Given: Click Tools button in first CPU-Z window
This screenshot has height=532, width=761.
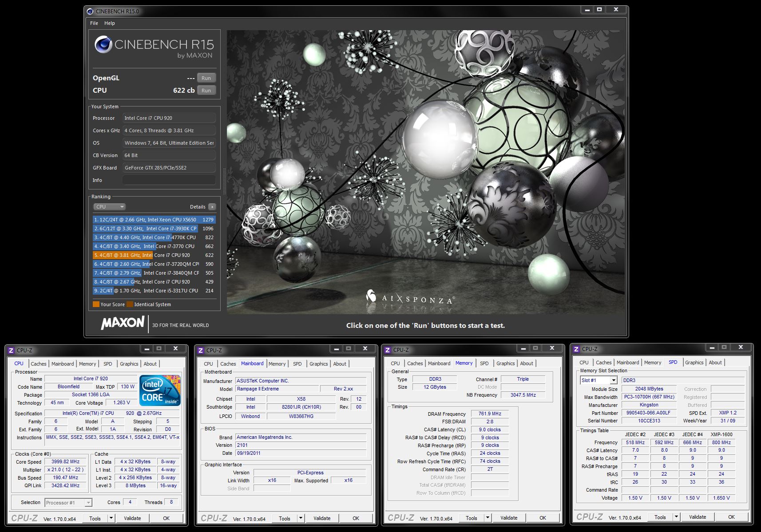Looking at the screenshot, I should click(x=95, y=518).
